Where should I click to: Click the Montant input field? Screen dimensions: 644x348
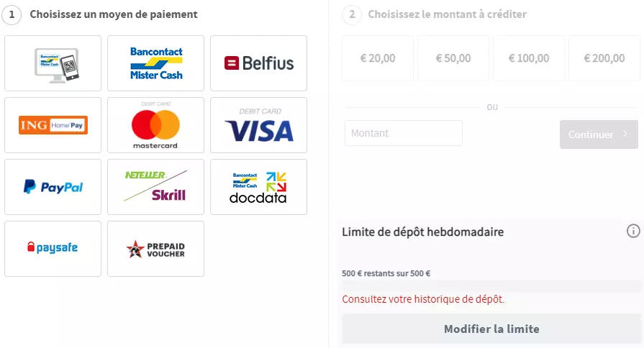point(404,133)
